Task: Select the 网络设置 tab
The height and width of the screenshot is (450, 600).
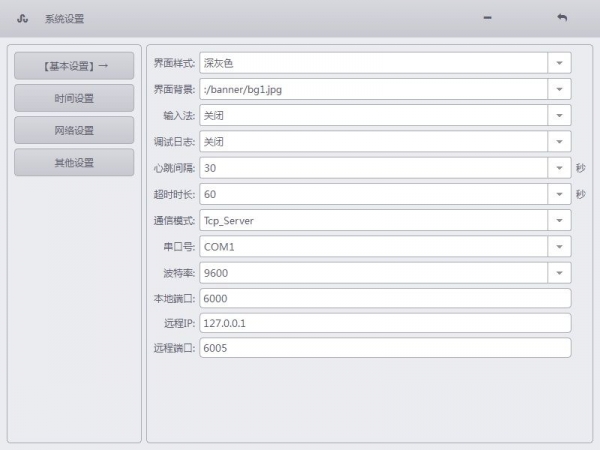Action: coord(74,130)
